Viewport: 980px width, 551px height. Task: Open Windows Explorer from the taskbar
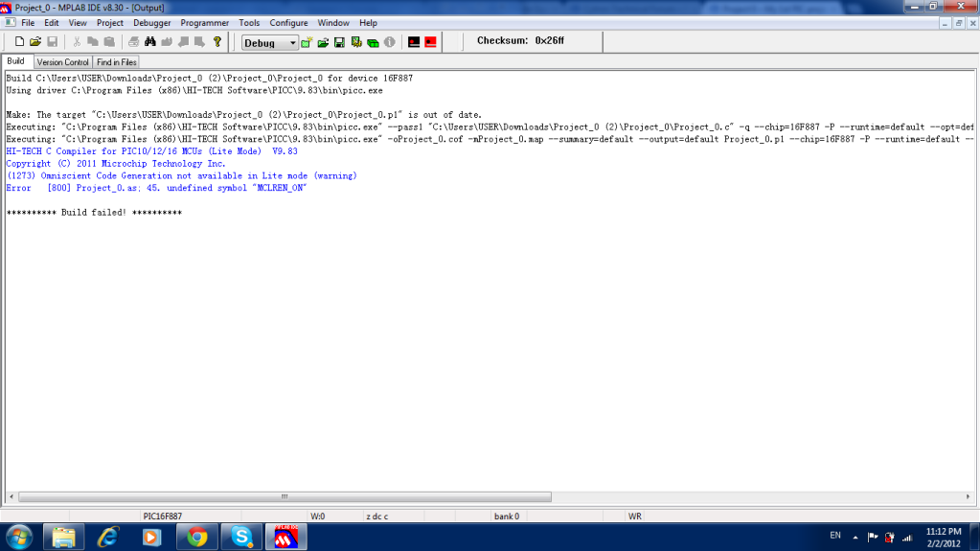coord(63,538)
